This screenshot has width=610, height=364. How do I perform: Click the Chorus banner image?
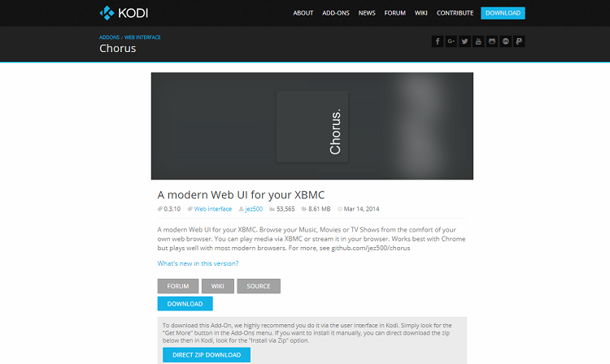click(x=312, y=126)
